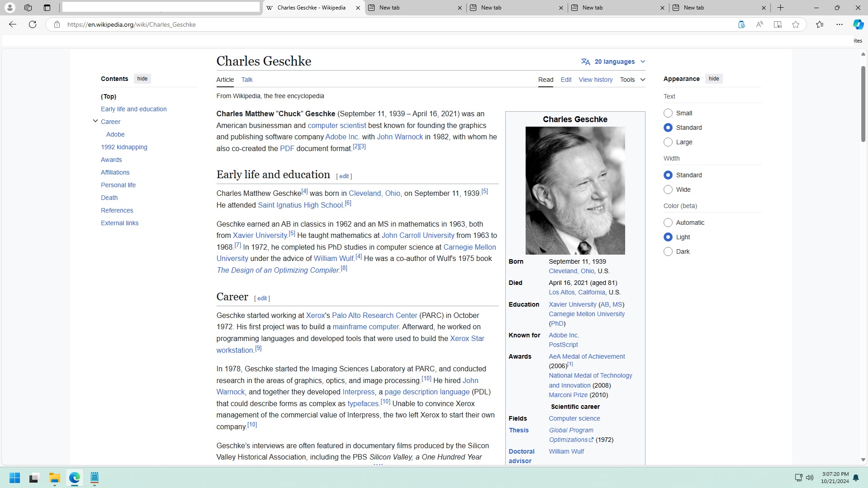Select Wide width option
The width and height of the screenshot is (868, 488).
pyautogui.click(x=668, y=190)
